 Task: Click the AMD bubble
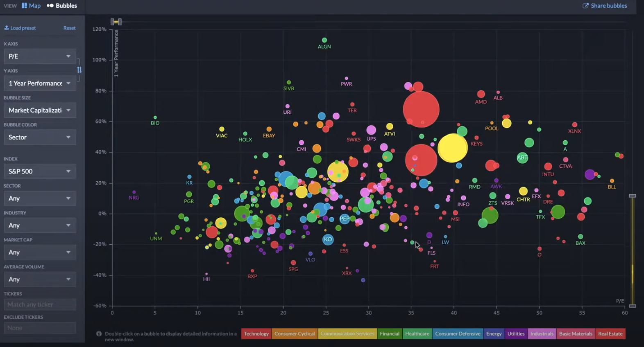click(x=481, y=94)
